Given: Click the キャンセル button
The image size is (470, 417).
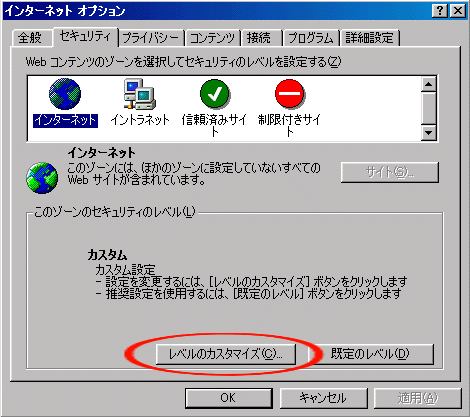Looking at the screenshot, I should (323, 398).
